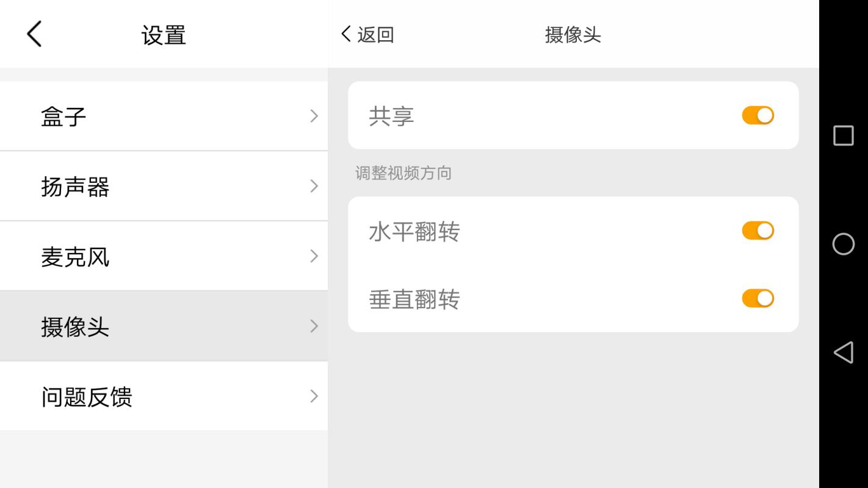The width and height of the screenshot is (868, 488).
Task: Turn off 垂直翻转 vertical flip
Action: coord(758,298)
